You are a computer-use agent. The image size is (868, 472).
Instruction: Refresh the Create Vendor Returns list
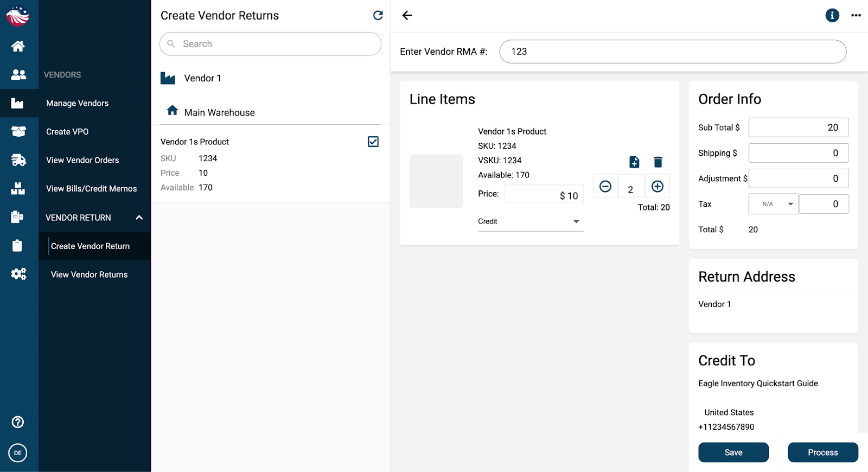(x=378, y=16)
